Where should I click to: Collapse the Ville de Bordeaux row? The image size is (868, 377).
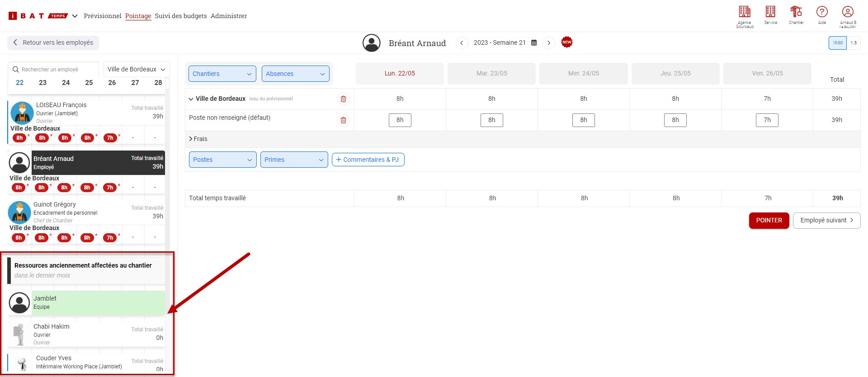[191, 99]
